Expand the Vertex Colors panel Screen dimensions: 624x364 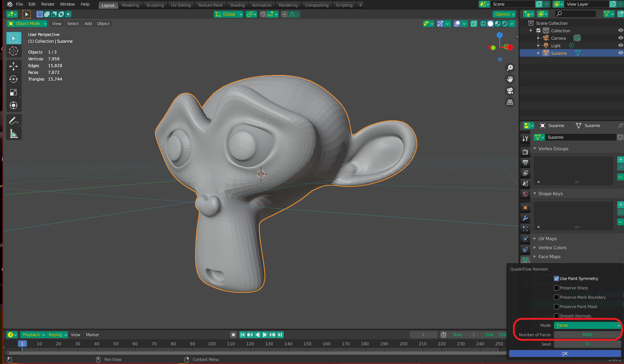(x=552, y=248)
